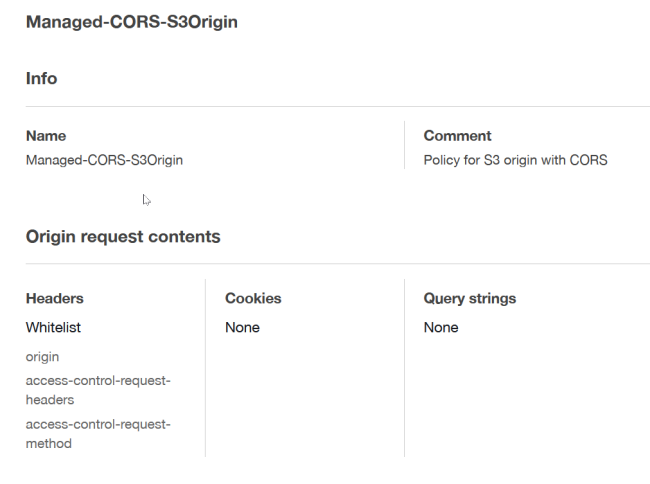Click the access-control-request-method entry

tap(98, 434)
